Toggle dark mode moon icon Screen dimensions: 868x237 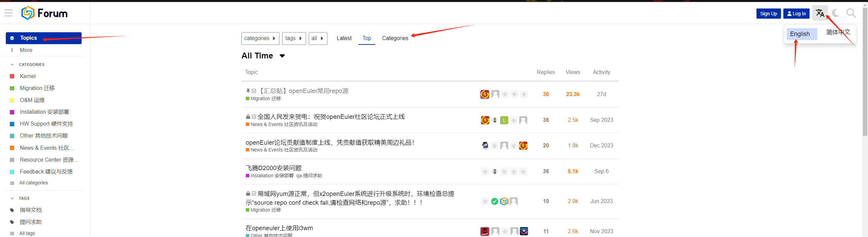pyautogui.click(x=835, y=13)
